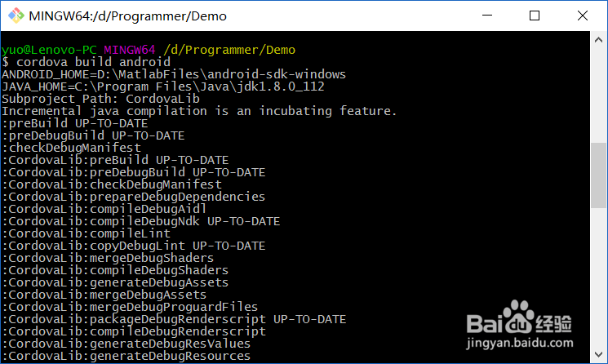Click the ':CordovaLib:compileDebugShaders' line

pos(115,270)
